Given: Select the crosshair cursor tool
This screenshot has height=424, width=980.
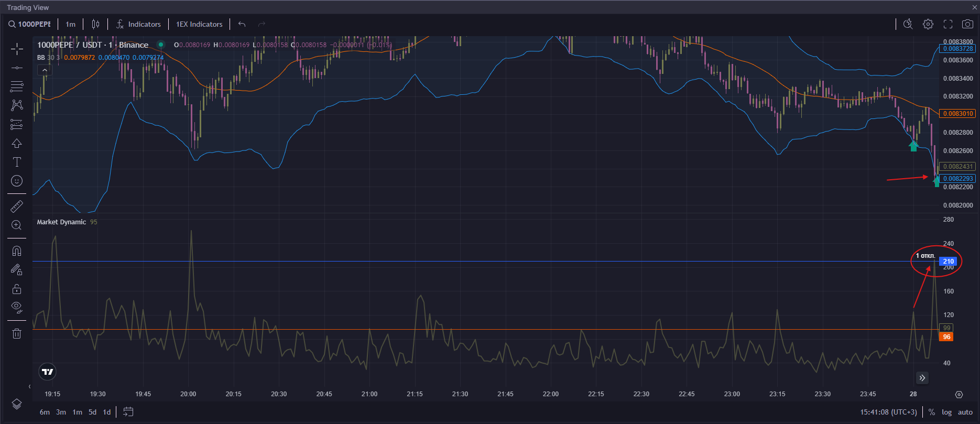Looking at the screenshot, I should point(17,49).
